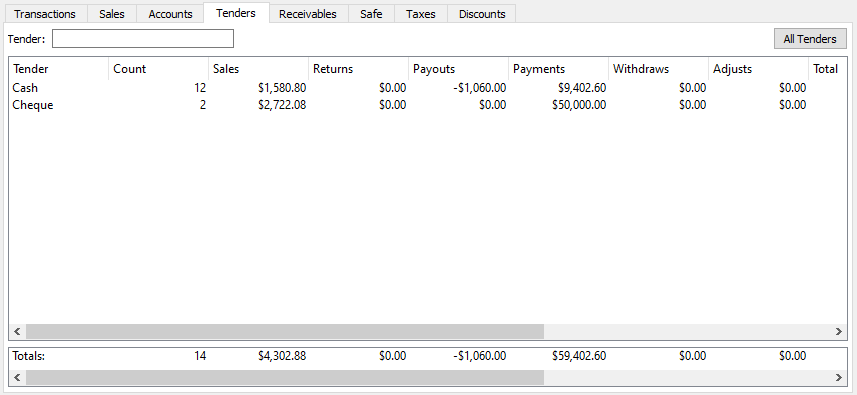Click Cash payouts -$1,060.00
This screenshot has height=395, width=857.
coord(479,88)
